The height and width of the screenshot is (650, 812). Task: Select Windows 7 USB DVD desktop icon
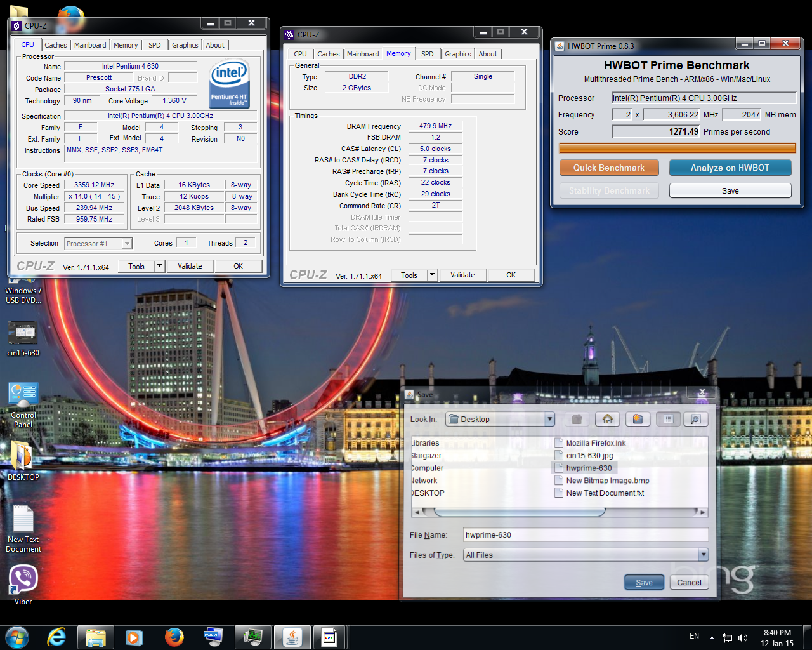[23, 291]
